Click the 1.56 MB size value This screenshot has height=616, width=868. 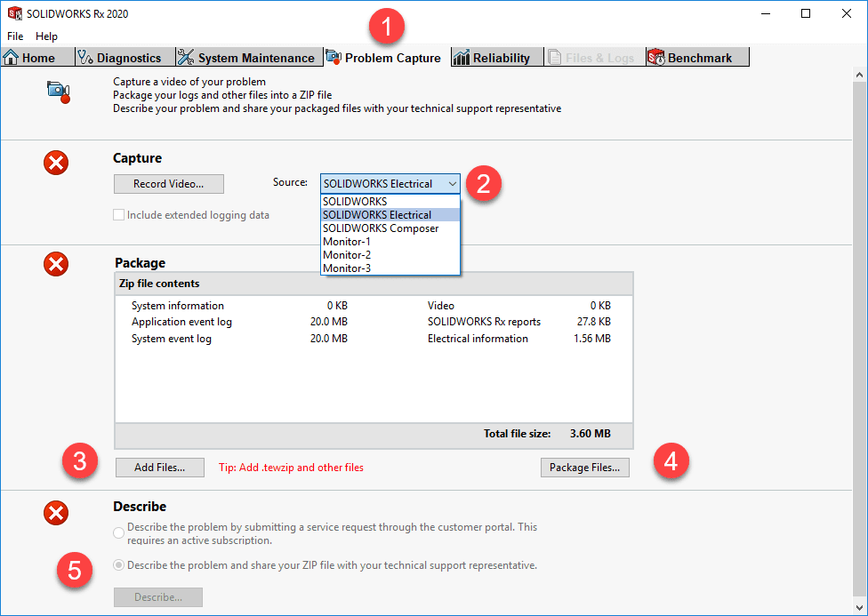(x=591, y=338)
